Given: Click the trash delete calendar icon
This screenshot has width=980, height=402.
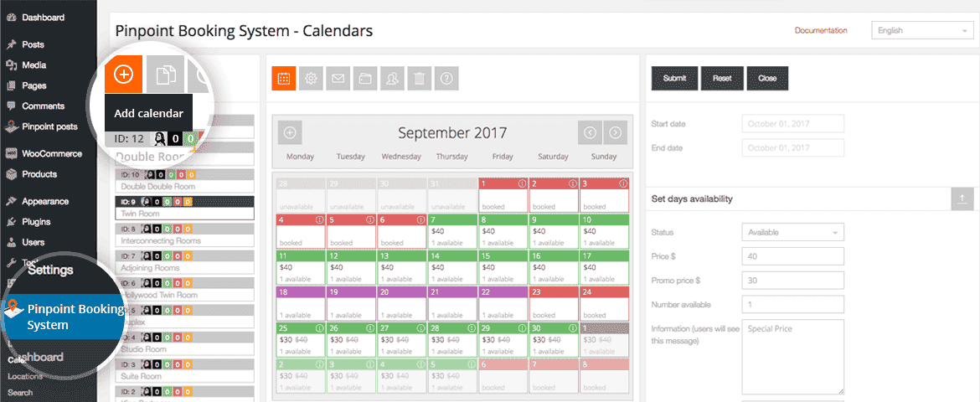Looking at the screenshot, I should (x=420, y=79).
